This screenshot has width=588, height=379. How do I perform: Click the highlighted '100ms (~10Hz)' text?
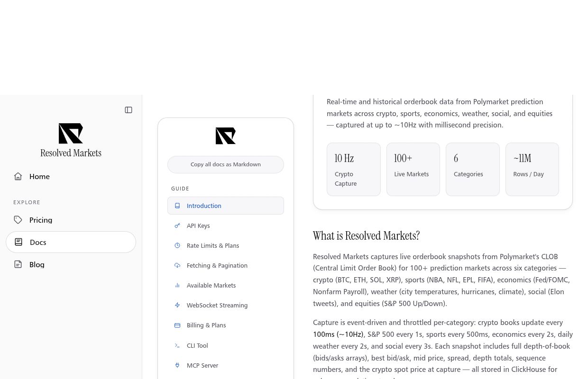click(x=338, y=334)
